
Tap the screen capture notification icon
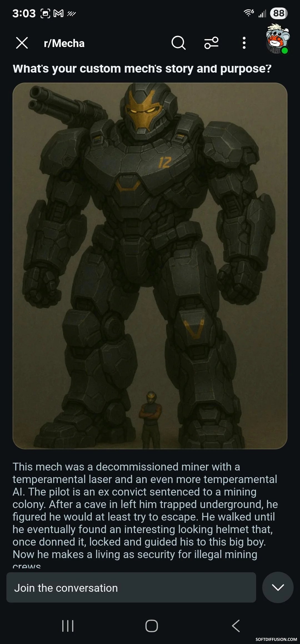[x=46, y=13]
